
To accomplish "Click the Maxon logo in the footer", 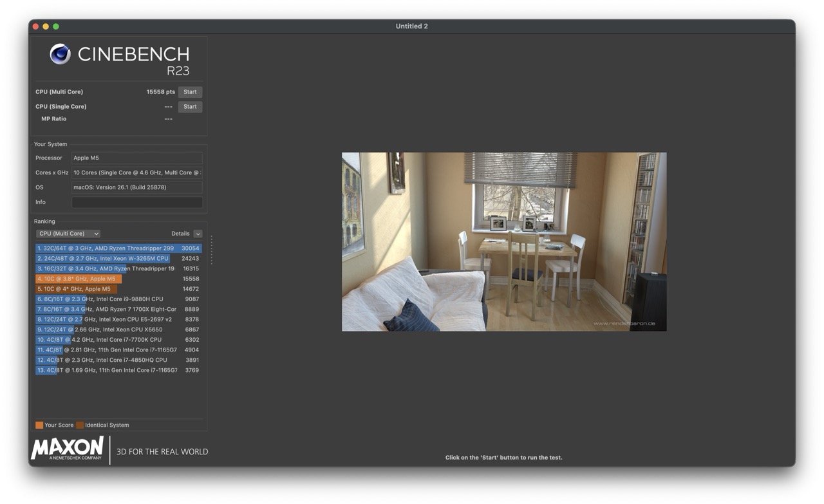I will click(x=68, y=449).
